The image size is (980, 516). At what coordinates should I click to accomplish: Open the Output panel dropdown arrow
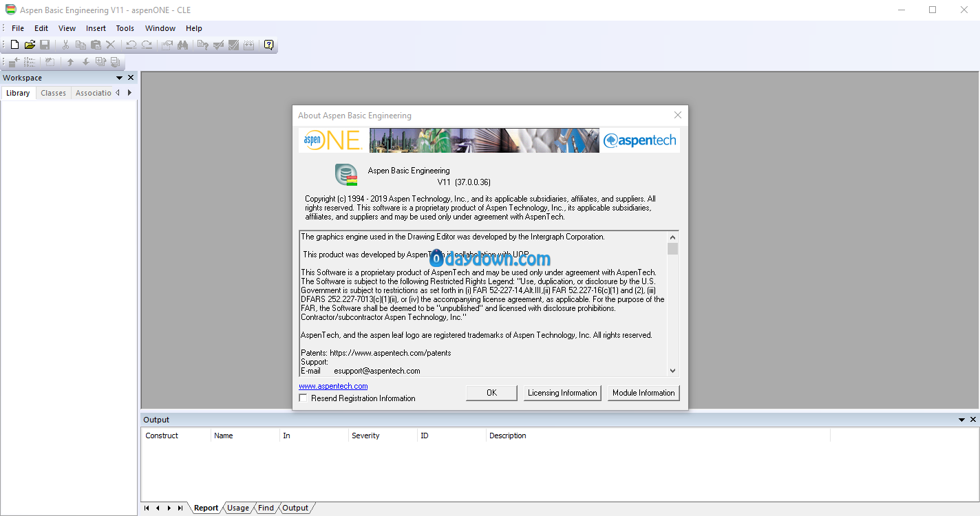[x=961, y=420]
